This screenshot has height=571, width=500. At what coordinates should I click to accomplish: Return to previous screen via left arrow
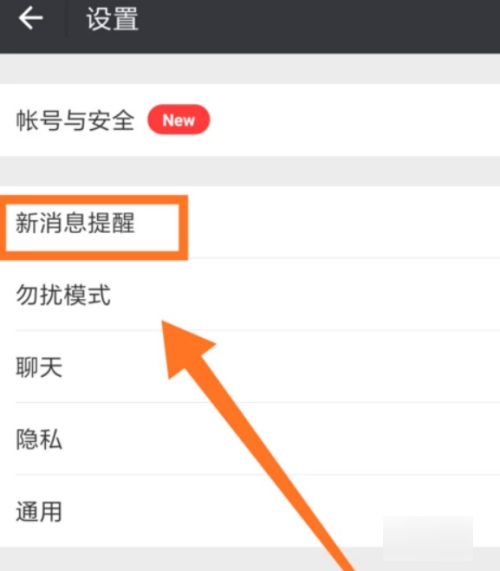(31, 18)
